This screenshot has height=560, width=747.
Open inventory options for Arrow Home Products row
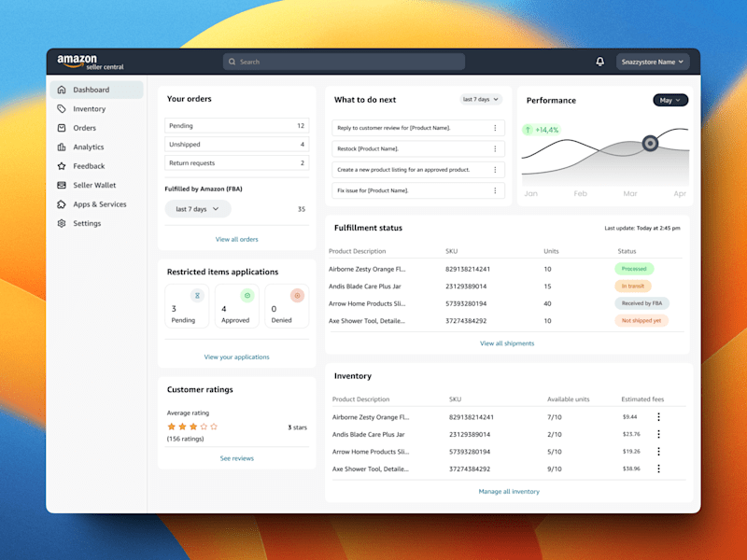(658, 451)
